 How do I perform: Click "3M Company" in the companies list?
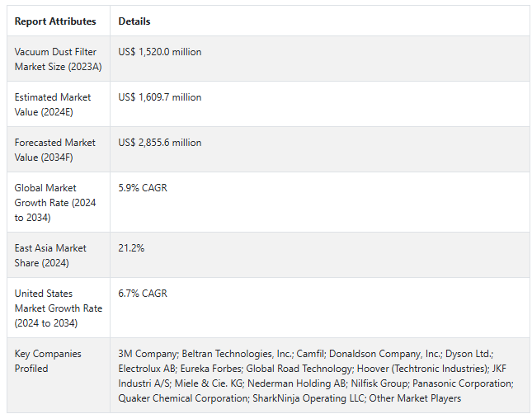[x=147, y=354]
